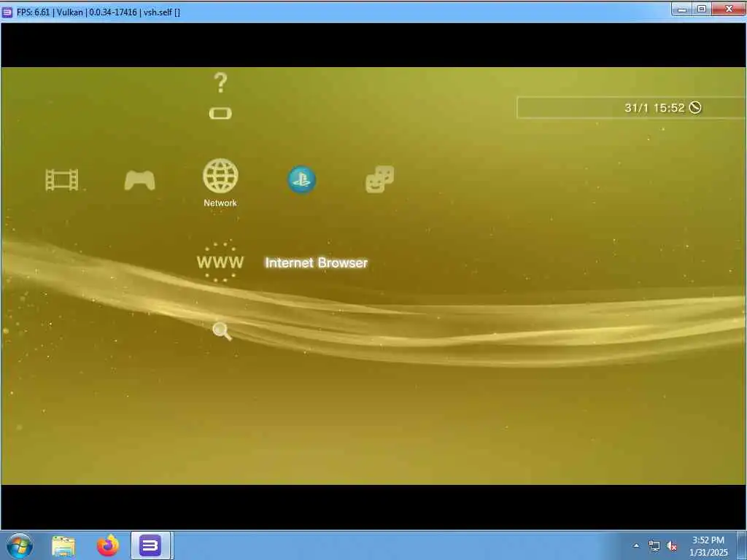This screenshot has width=747, height=560.
Task: Show hidden system tray icons
Action: pos(636,545)
